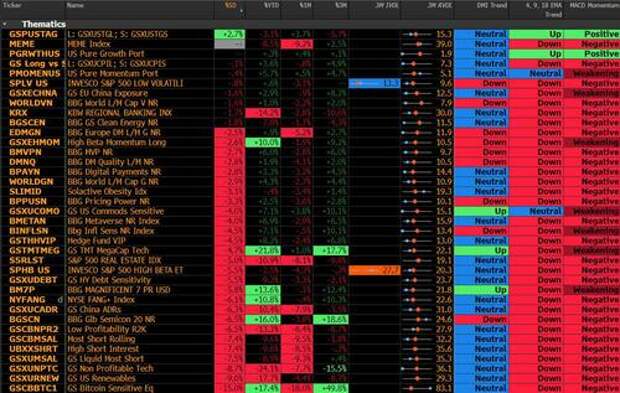Click the +21.8% YTD cell for GSTMTMEG
Screen dimensions: 620x393
pos(263,251)
